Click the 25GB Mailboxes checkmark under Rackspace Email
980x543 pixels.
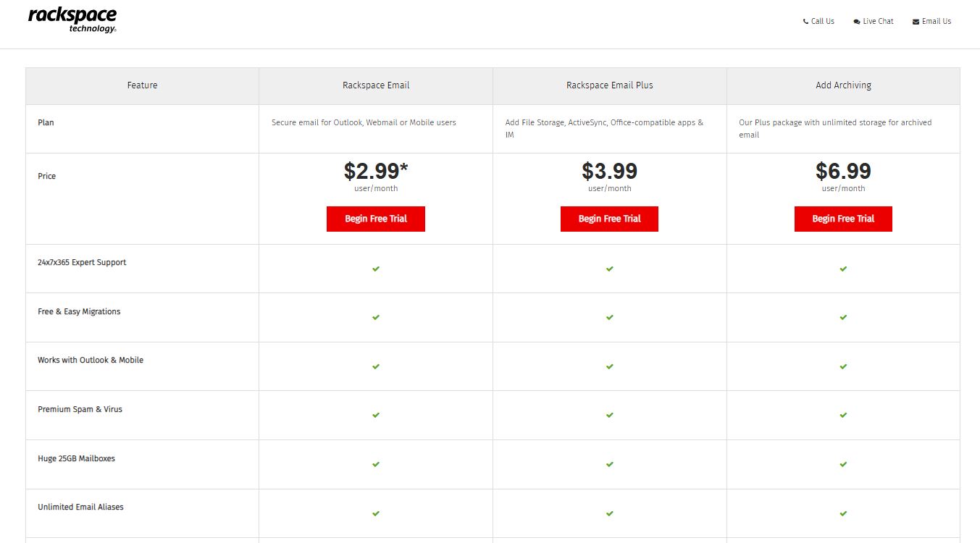[x=375, y=464]
